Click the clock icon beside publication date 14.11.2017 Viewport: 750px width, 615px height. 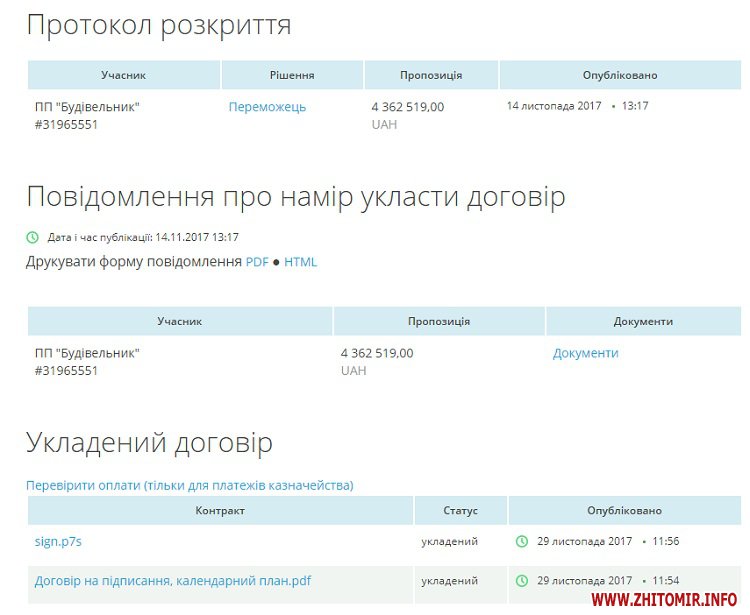point(32,238)
